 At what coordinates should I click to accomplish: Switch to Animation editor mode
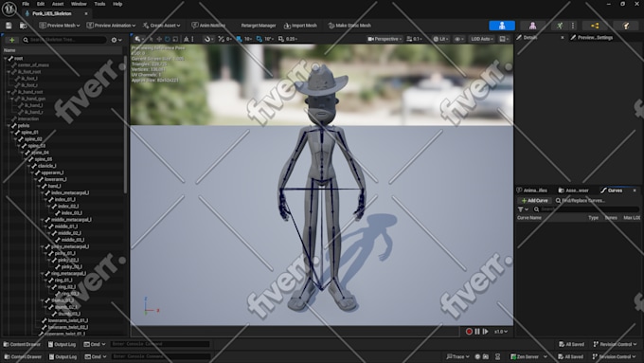560,26
